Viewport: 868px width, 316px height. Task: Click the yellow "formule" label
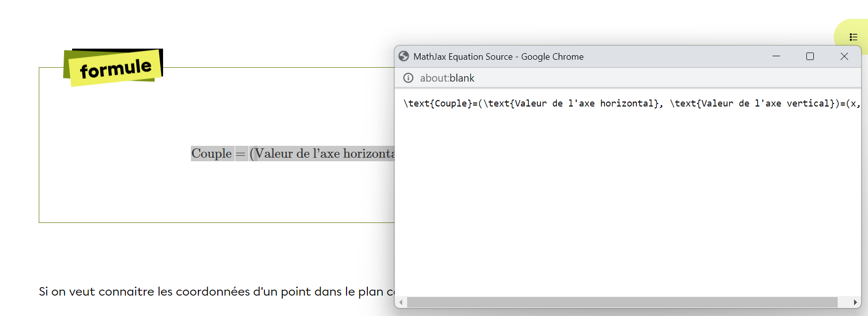pyautogui.click(x=115, y=68)
